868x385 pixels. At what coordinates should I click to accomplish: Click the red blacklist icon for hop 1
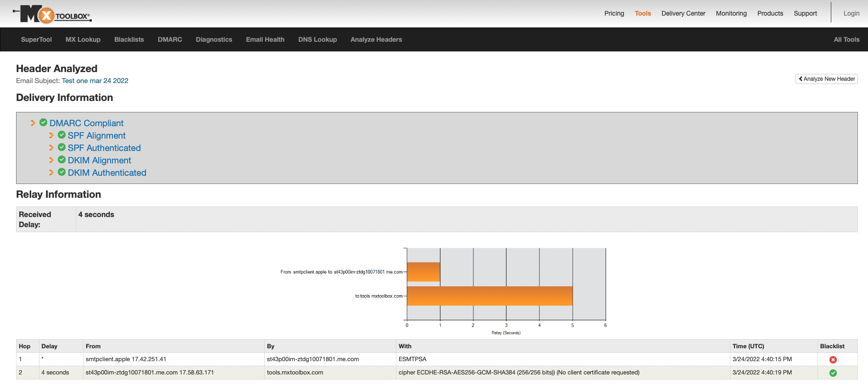click(x=833, y=360)
